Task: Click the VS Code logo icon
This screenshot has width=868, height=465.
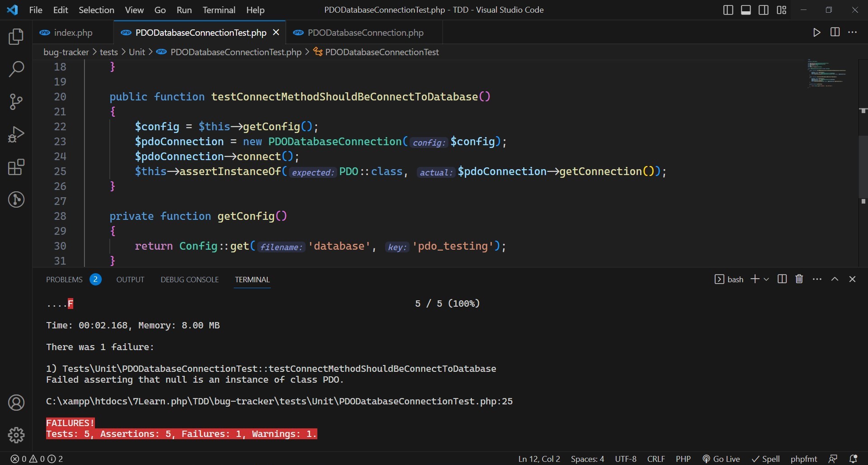Action: [13, 10]
